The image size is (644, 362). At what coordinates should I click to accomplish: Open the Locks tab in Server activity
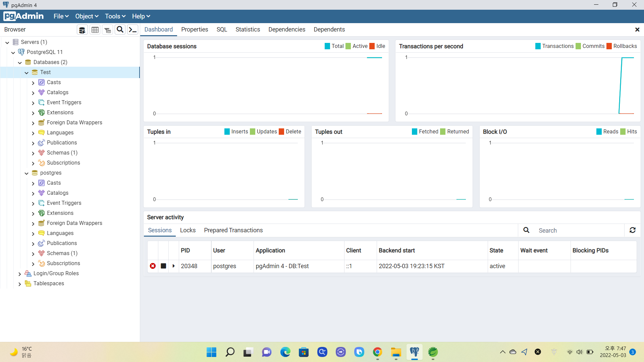point(187,230)
